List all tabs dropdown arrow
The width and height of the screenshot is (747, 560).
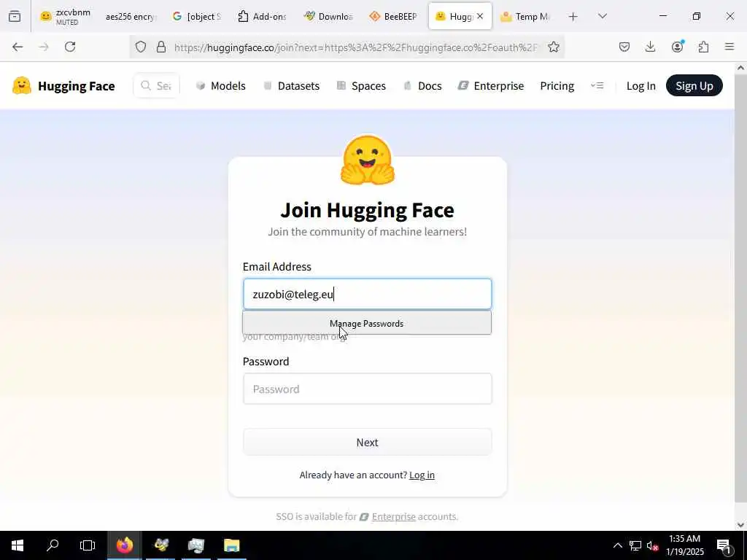pyautogui.click(x=603, y=16)
